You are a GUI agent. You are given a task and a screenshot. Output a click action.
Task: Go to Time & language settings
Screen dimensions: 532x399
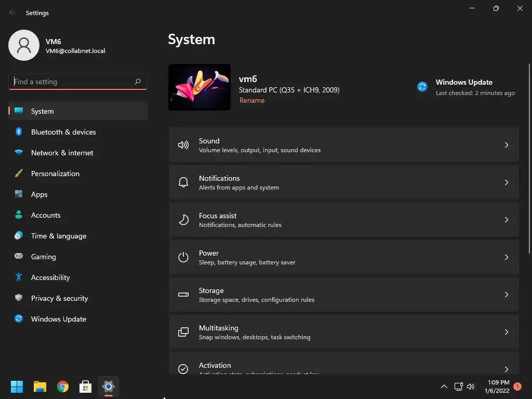tap(78, 236)
